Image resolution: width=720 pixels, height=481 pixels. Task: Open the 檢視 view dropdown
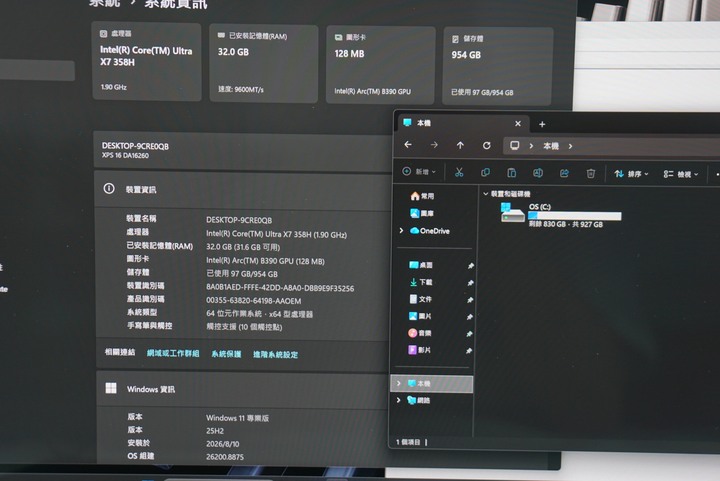tap(681, 174)
